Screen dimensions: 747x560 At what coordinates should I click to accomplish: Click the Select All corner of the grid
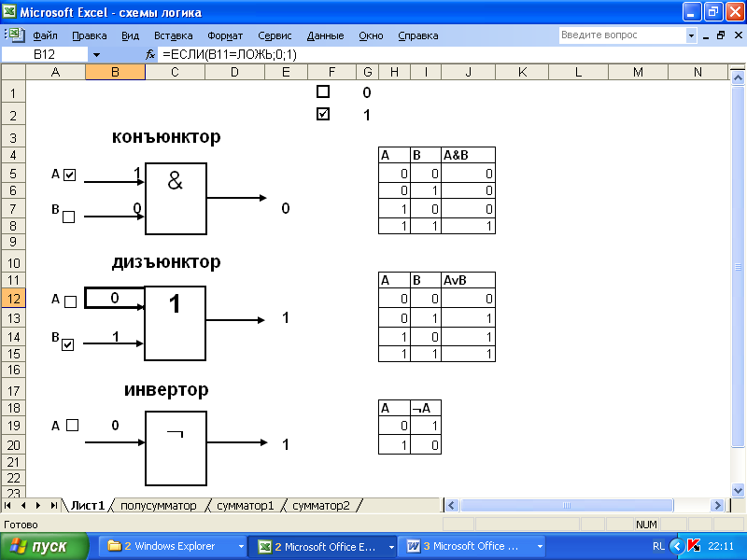[x=13, y=72]
